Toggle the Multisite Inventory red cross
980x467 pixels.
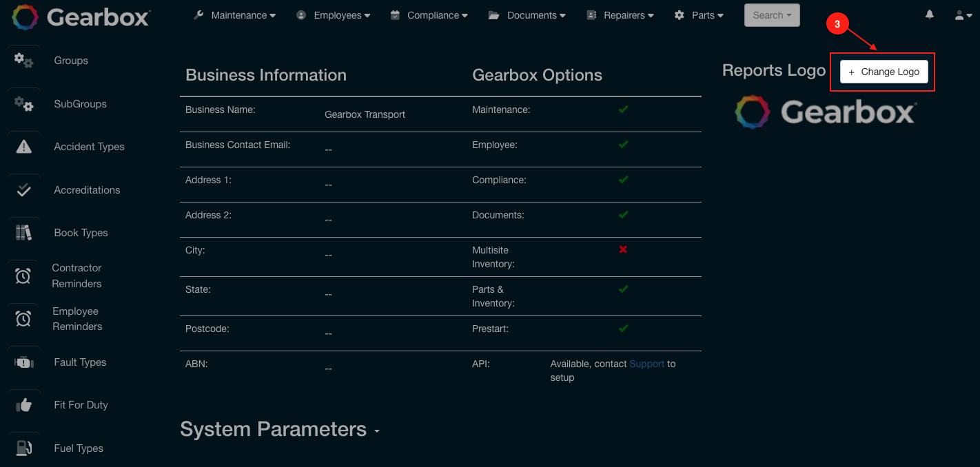pos(623,249)
